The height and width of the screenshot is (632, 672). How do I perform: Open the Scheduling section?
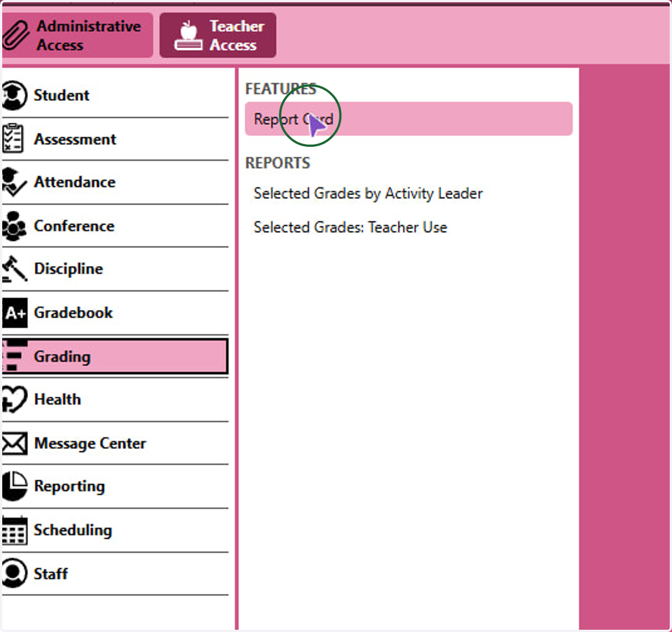[x=115, y=530]
